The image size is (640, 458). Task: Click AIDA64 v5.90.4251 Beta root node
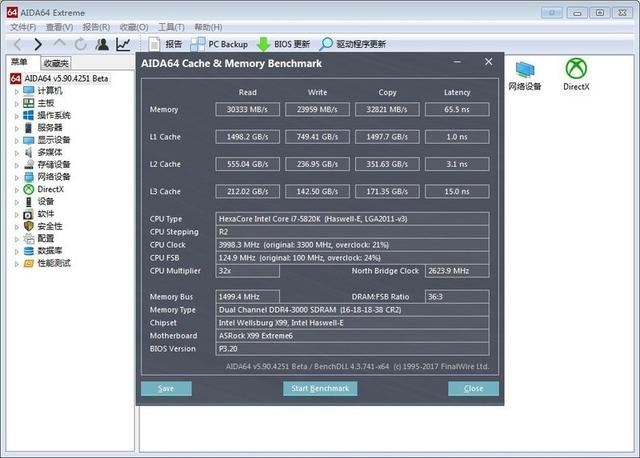(67, 78)
